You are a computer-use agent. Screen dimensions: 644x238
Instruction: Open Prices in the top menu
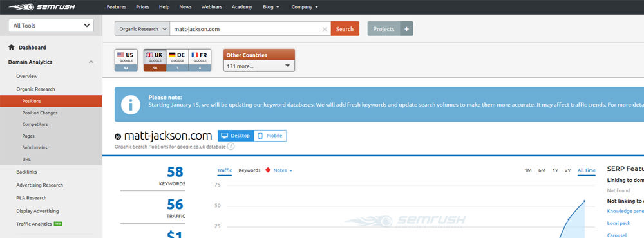pos(142,7)
